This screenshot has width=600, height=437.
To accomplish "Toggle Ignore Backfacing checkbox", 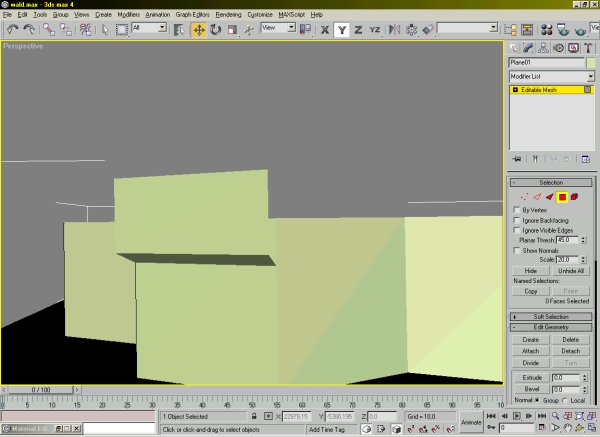I will (x=516, y=220).
